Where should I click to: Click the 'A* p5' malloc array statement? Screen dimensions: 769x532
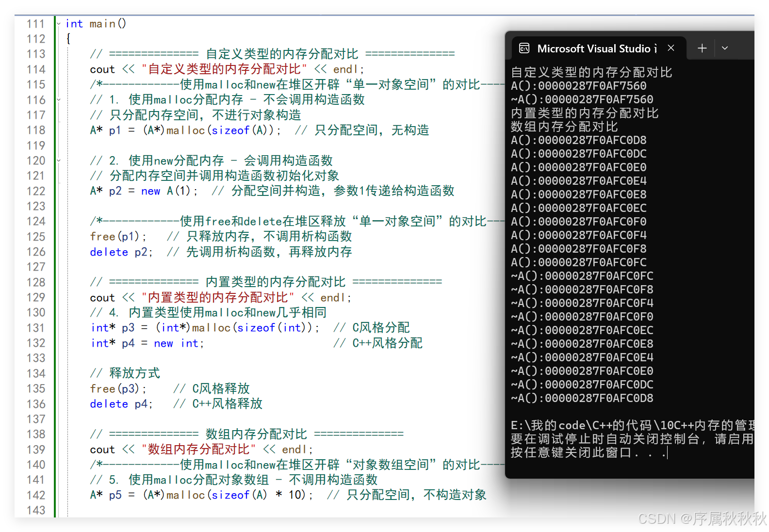tap(201, 495)
